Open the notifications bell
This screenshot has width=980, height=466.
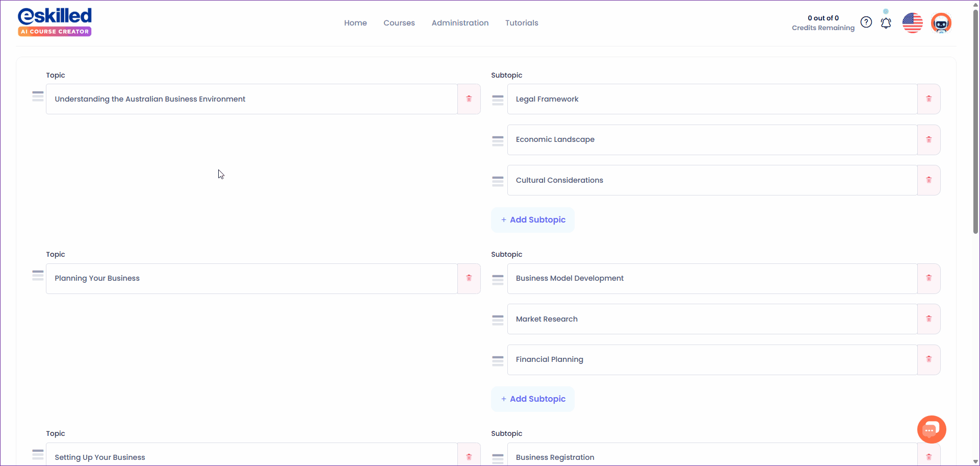point(886,23)
